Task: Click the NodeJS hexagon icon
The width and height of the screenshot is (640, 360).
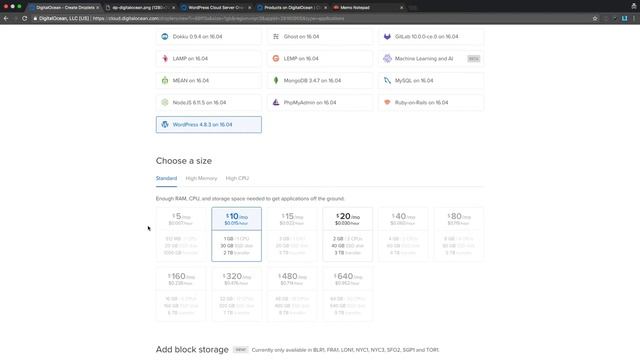Action: pos(164,102)
